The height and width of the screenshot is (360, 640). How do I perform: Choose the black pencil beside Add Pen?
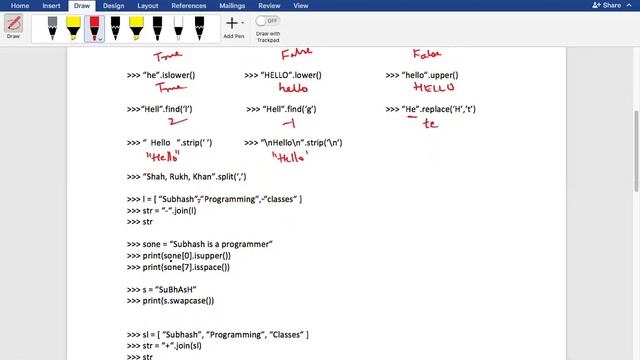tap(199, 28)
